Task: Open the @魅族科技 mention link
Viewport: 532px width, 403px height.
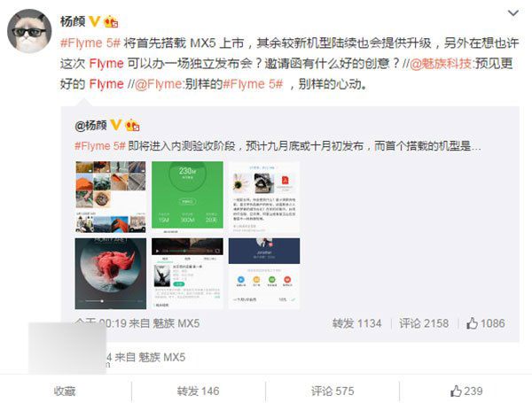Action: 441,64
